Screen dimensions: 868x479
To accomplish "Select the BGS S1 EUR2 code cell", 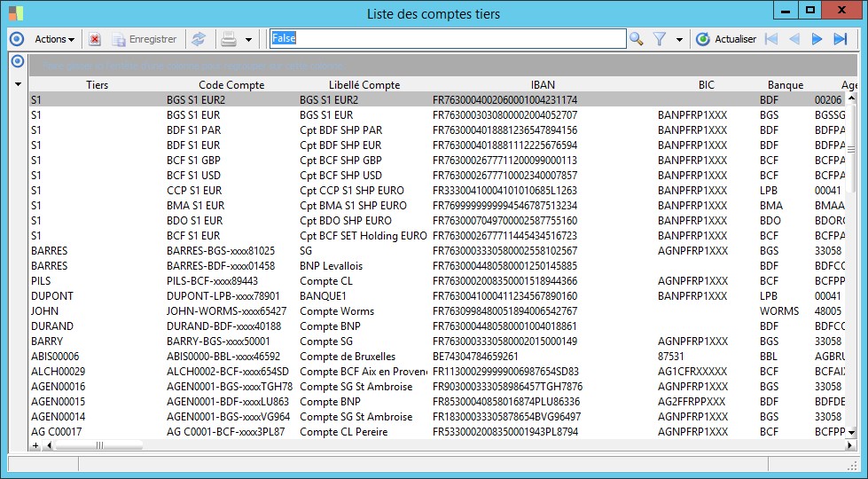I will pyautogui.click(x=231, y=100).
